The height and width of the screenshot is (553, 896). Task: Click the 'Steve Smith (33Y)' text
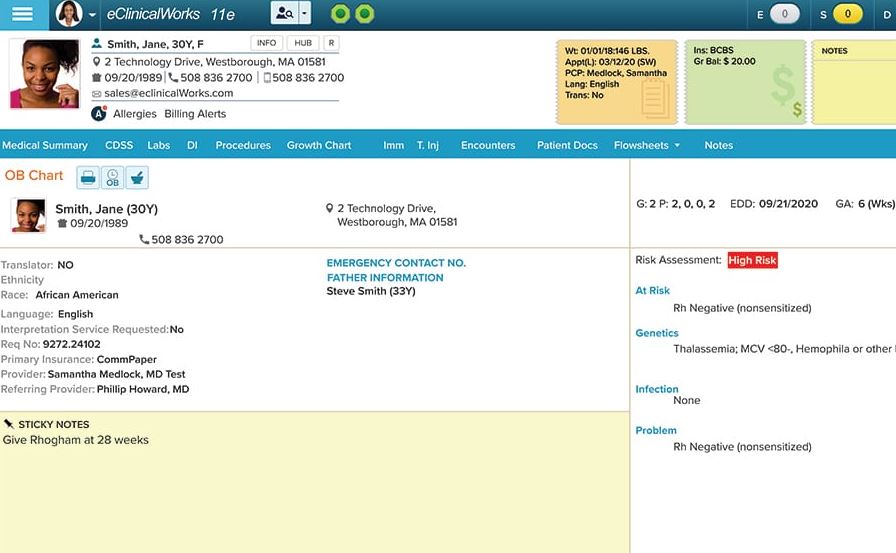[371, 291]
